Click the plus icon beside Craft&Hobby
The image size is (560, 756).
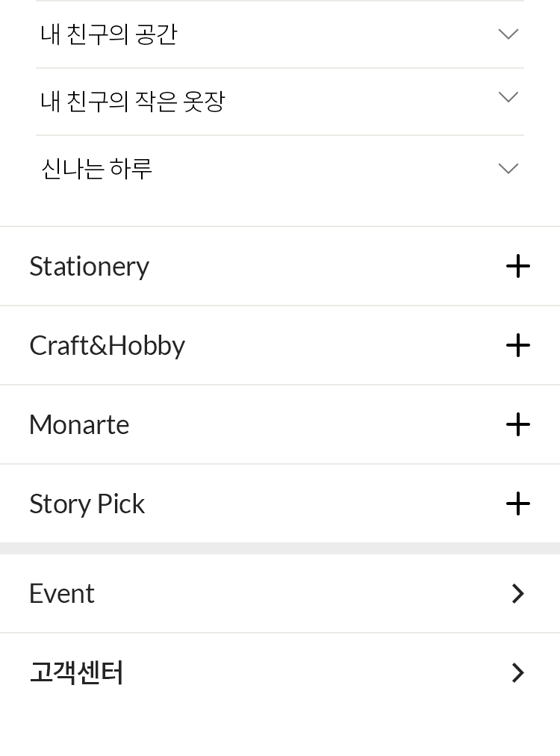[x=517, y=345]
